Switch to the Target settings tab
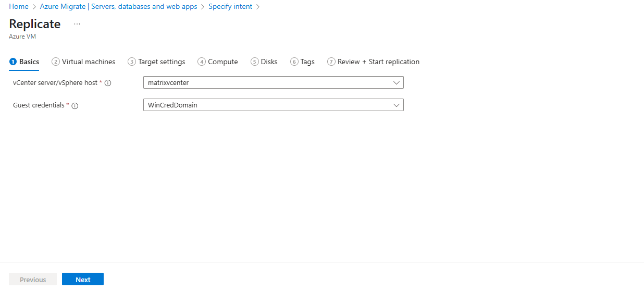The image size is (644, 291). 156,62
